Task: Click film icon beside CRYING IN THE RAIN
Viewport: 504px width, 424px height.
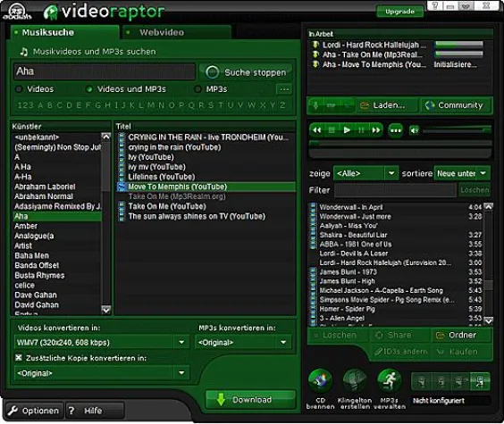Action: click(122, 137)
